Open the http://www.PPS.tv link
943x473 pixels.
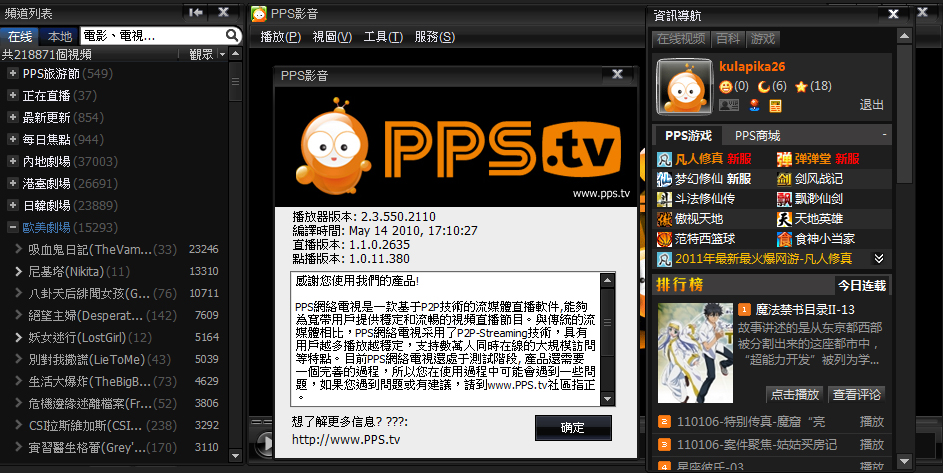346,439
